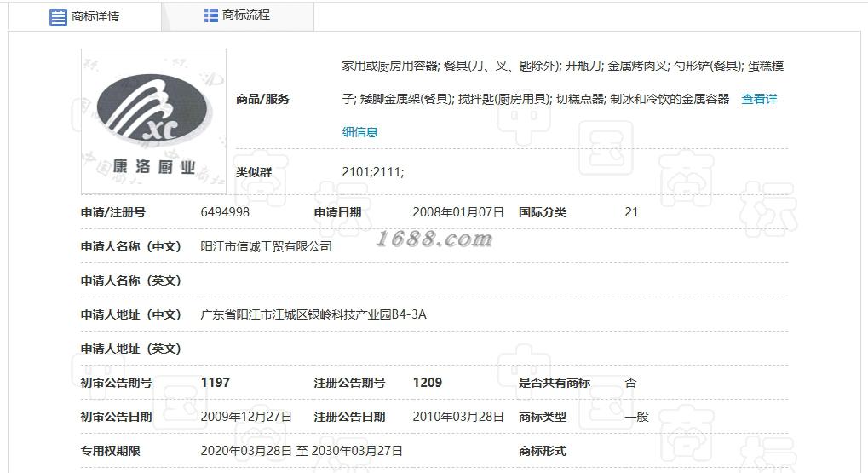Switch to the 商标流程 tab
Screen dimensions: 868x473
(238, 15)
